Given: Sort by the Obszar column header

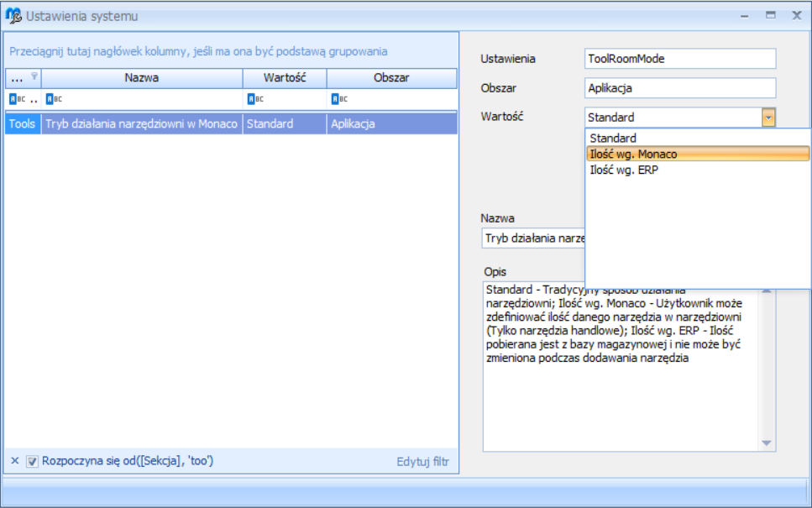Looking at the screenshot, I should point(391,78).
